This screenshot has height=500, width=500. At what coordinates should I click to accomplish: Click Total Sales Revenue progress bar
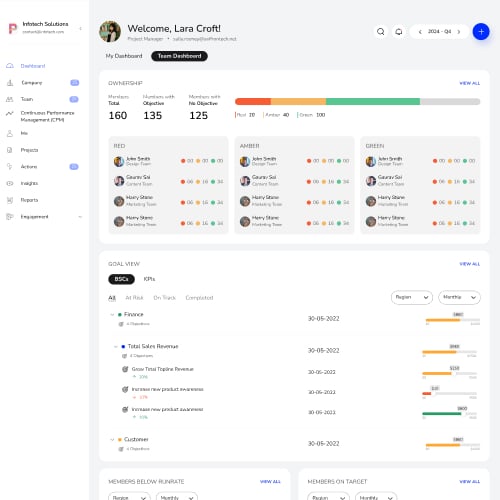click(x=449, y=352)
